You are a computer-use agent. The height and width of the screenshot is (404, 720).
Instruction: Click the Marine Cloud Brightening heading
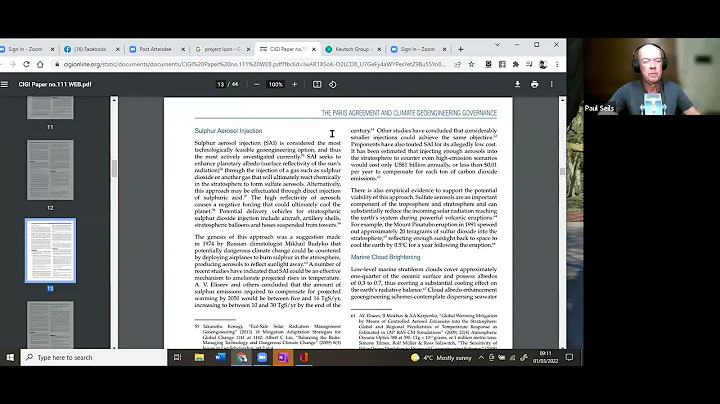385,257
